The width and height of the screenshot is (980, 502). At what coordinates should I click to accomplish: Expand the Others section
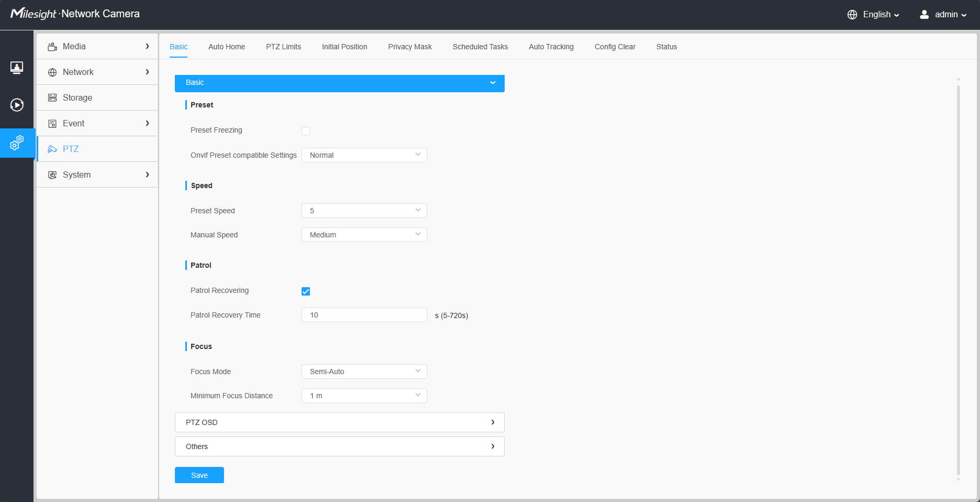(x=340, y=446)
